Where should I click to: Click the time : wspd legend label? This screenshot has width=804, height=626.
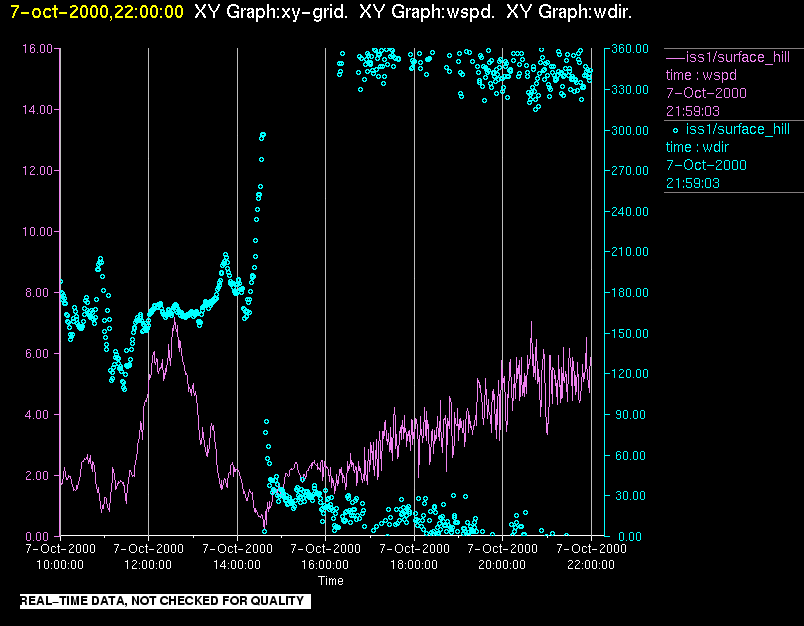701,75
